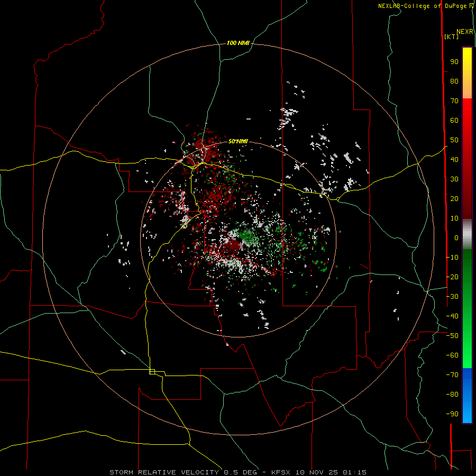Click the 0 value on the scale
476x476 pixels.
point(456,238)
